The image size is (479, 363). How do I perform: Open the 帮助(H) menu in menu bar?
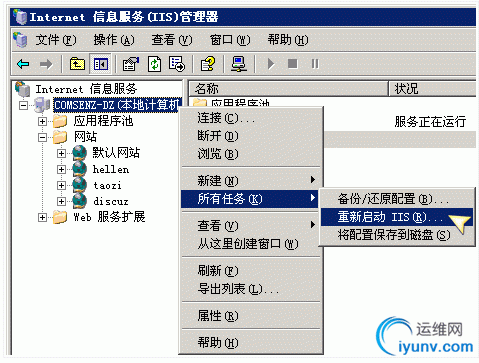[288, 40]
